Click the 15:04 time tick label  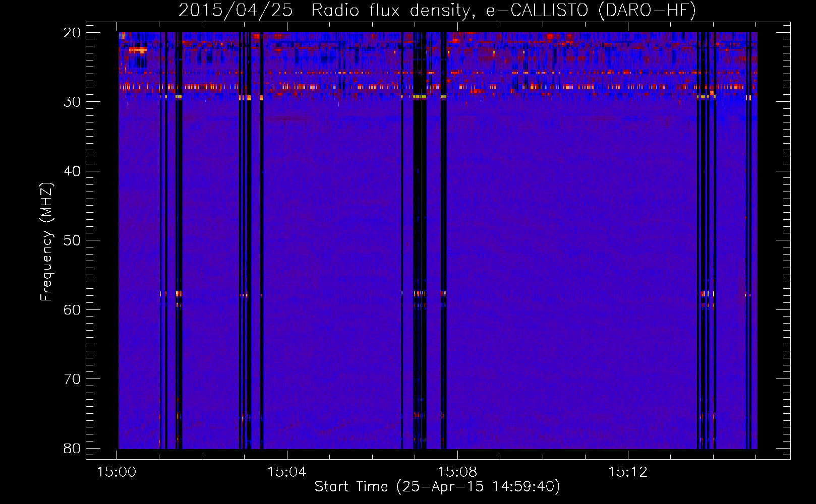click(x=287, y=472)
